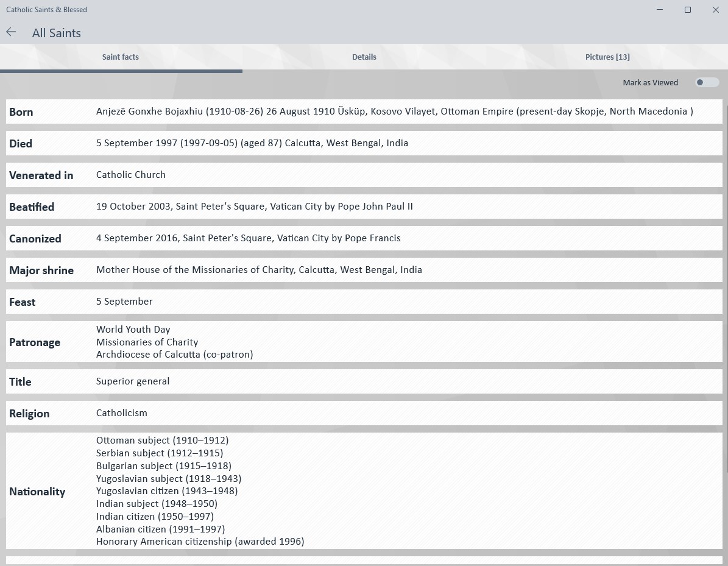The width and height of the screenshot is (728, 566).
Task: Click the birth info starting with Anjezë Gonxhe Bojaxhiu
Action: tap(394, 111)
